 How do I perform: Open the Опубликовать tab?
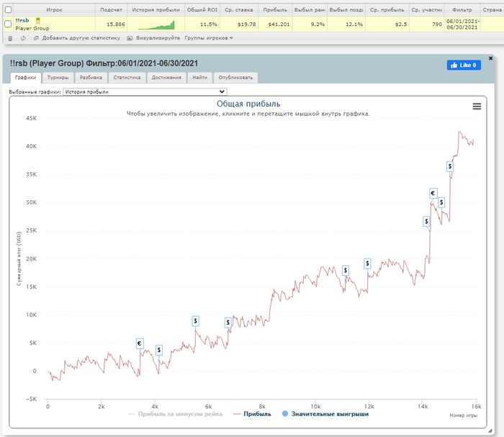[235, 78]
